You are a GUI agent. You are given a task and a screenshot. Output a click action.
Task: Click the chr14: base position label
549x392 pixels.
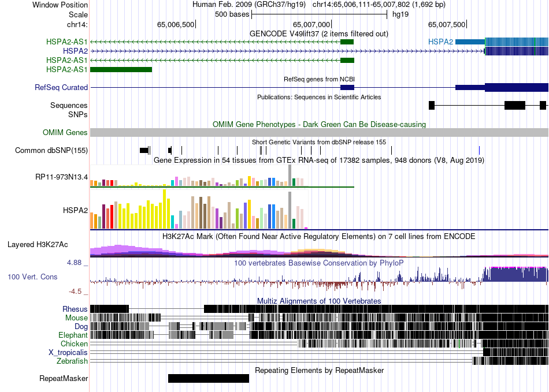(x=77, y=24)
